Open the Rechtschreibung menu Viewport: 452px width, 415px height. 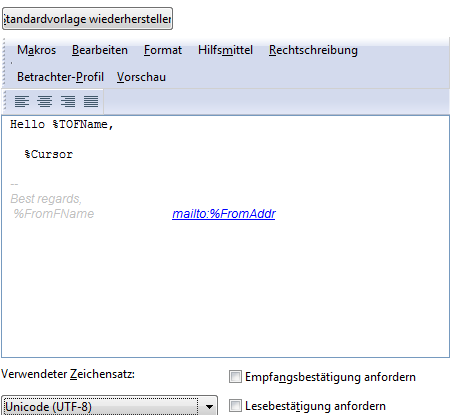pos(313,50)
